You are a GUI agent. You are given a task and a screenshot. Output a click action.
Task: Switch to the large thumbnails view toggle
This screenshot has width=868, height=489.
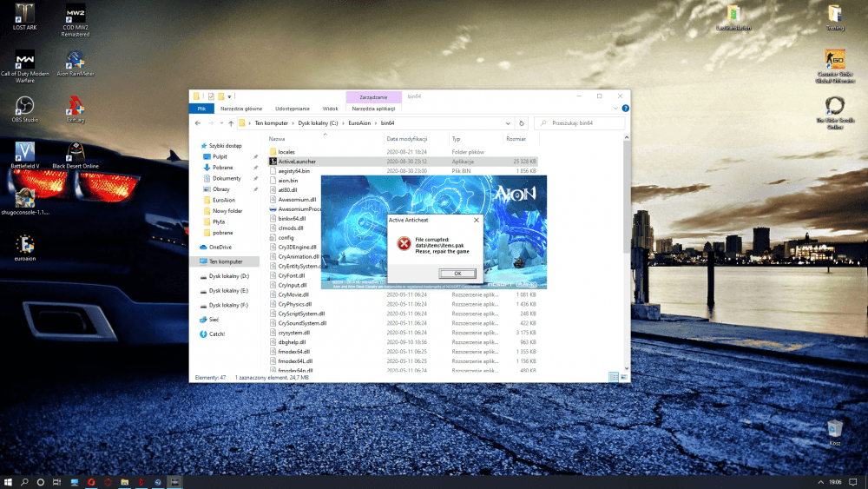coord(623,377)
